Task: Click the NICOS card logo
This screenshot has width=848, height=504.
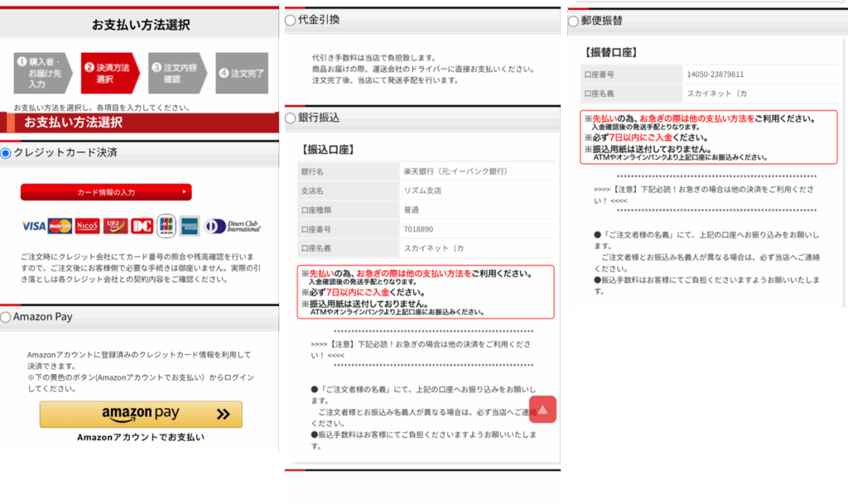Action: (87, 226)
